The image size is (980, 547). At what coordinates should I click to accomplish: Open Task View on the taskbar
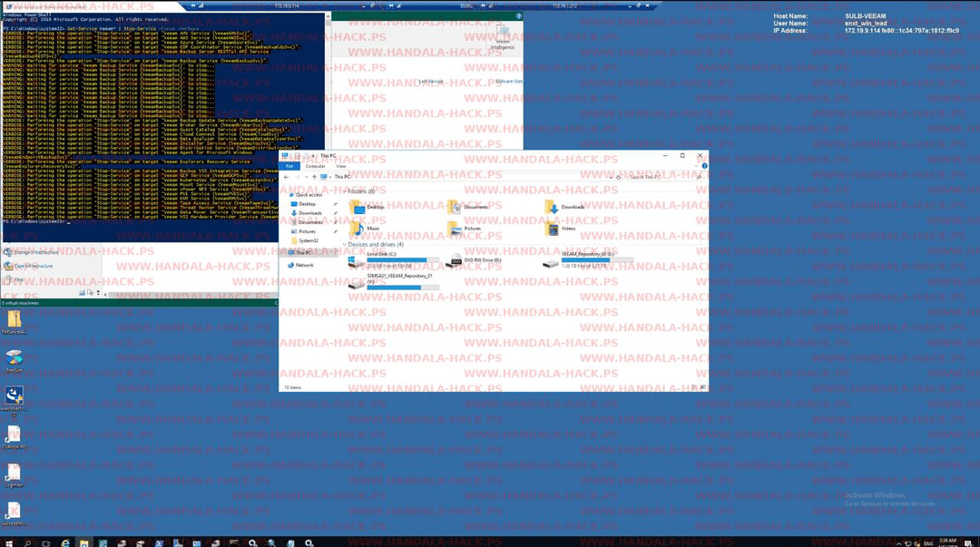pos(46,542)
